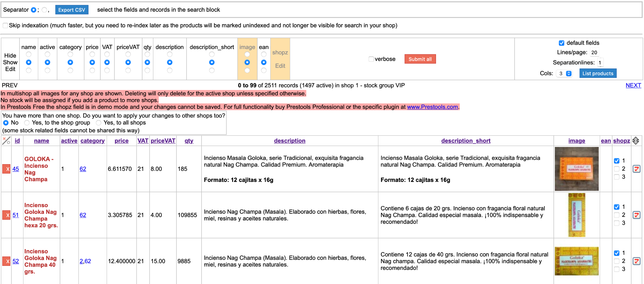The width and height of the screenshot is (644, 284).
Task: Sort table by price column header
Action: [121, 141]
